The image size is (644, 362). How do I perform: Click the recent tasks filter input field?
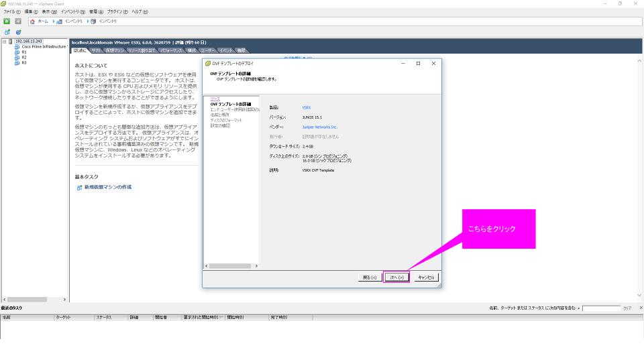601,308
